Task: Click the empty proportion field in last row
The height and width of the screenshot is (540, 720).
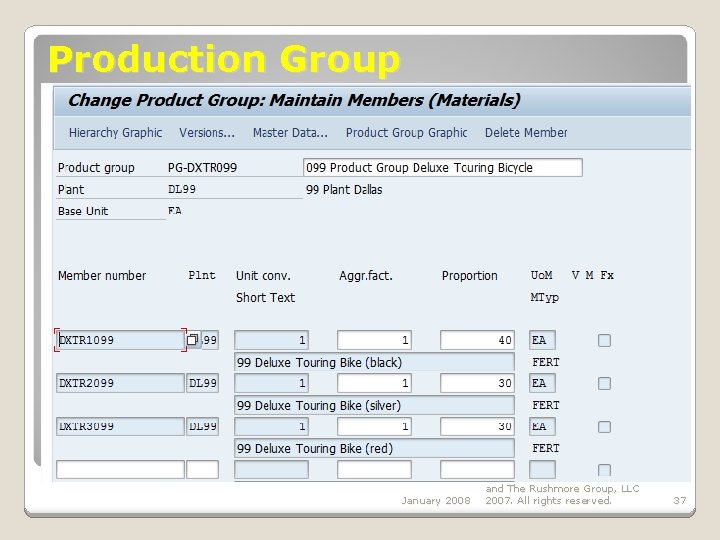Action: pos(477,469)
